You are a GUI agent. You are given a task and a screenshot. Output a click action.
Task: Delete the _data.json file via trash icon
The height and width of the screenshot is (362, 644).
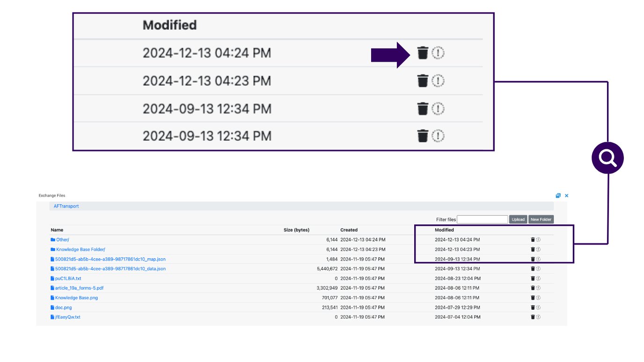click(533, 268)
